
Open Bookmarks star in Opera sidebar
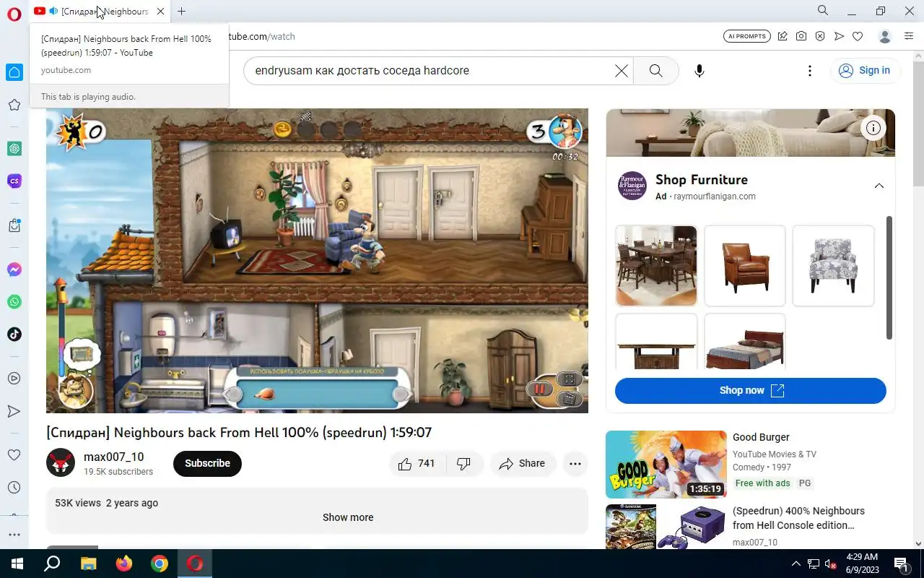(x=14, y=105)
